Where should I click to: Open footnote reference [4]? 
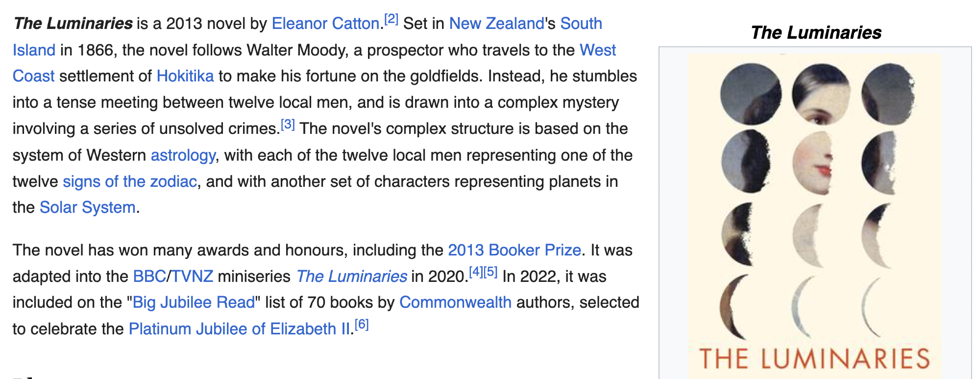[x=476, y=272]
